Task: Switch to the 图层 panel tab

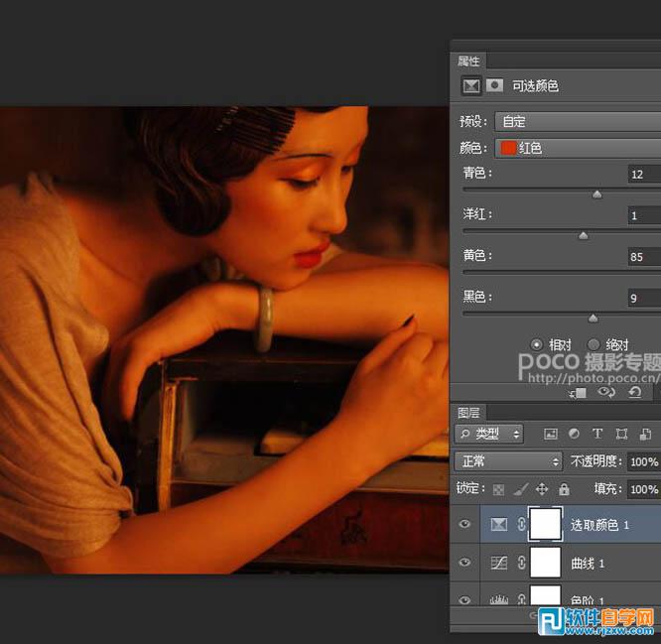Action: click(x=468, y=412)
